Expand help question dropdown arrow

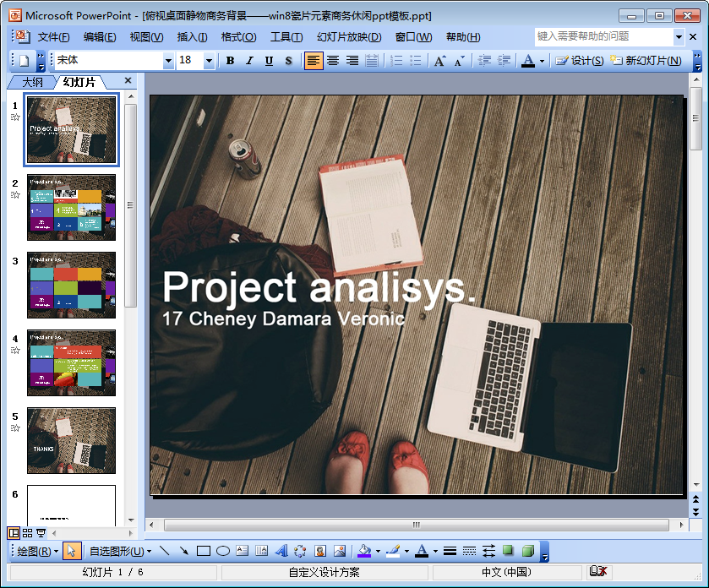pyautogui.click(x=679, y=37)
